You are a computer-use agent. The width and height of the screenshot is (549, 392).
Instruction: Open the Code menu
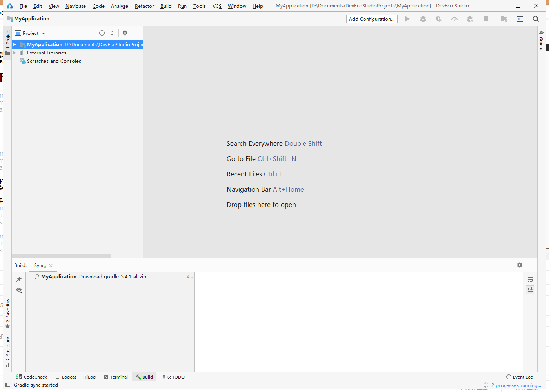click(98, 6)
